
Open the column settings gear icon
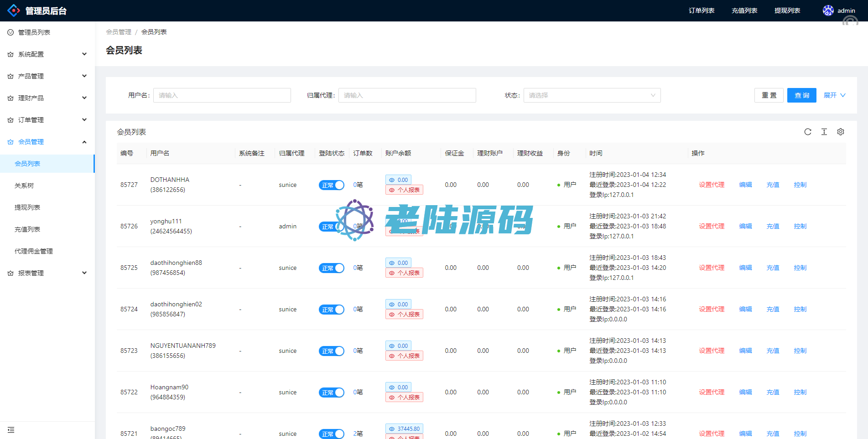tap(840, 132)
